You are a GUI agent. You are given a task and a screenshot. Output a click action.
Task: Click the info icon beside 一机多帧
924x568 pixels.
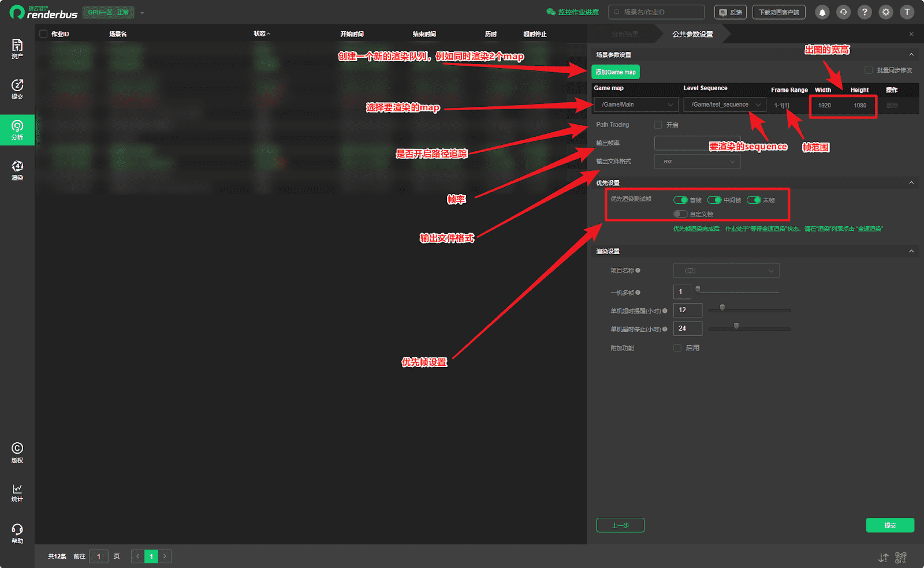(x=638, y=293)
